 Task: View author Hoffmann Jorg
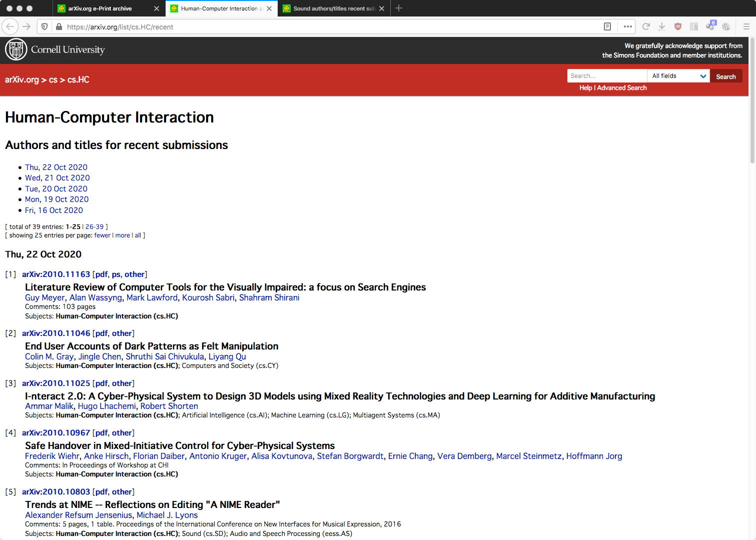click(594, 456)
